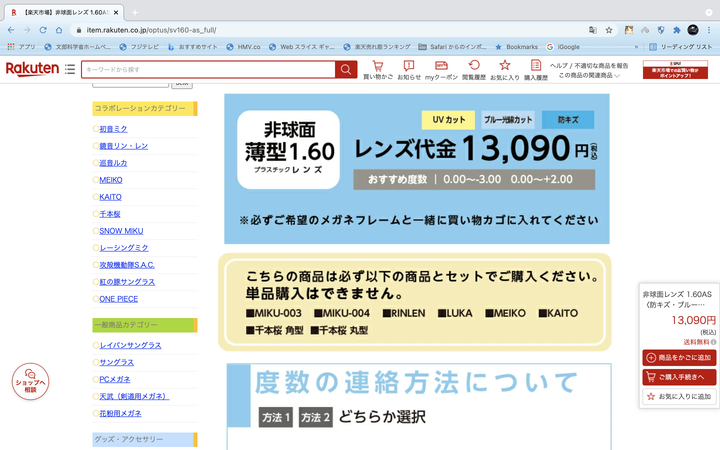Click the 送料無料 info text
The width and height of the screenshot is (720, 450).
(696, 342)
